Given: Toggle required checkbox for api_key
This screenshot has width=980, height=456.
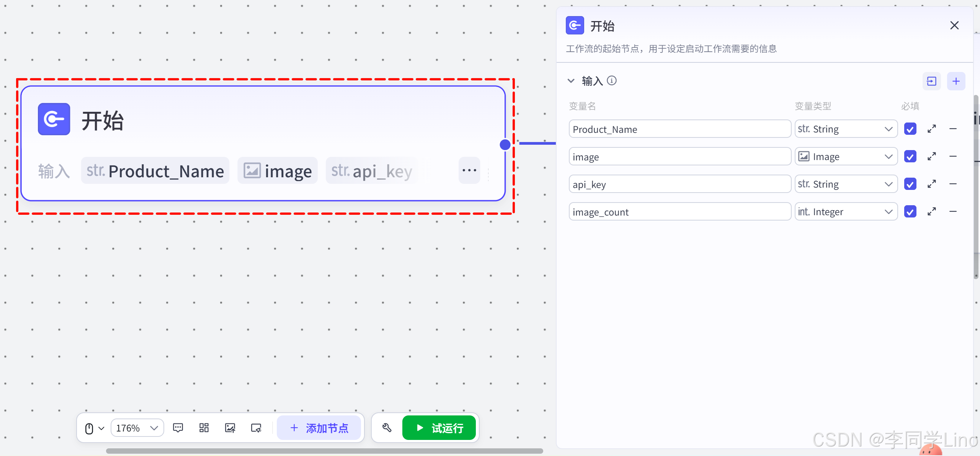Looking at the screenshot, I should [x=910, y=184].
